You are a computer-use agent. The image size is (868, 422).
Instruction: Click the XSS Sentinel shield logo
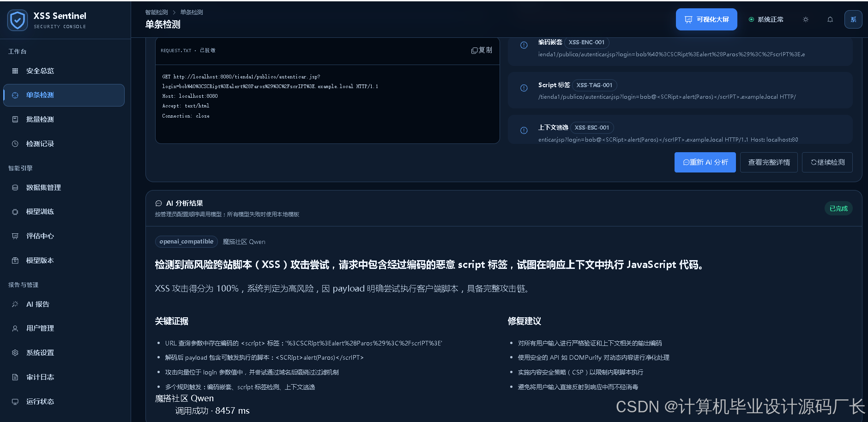(x=18, y=20)
